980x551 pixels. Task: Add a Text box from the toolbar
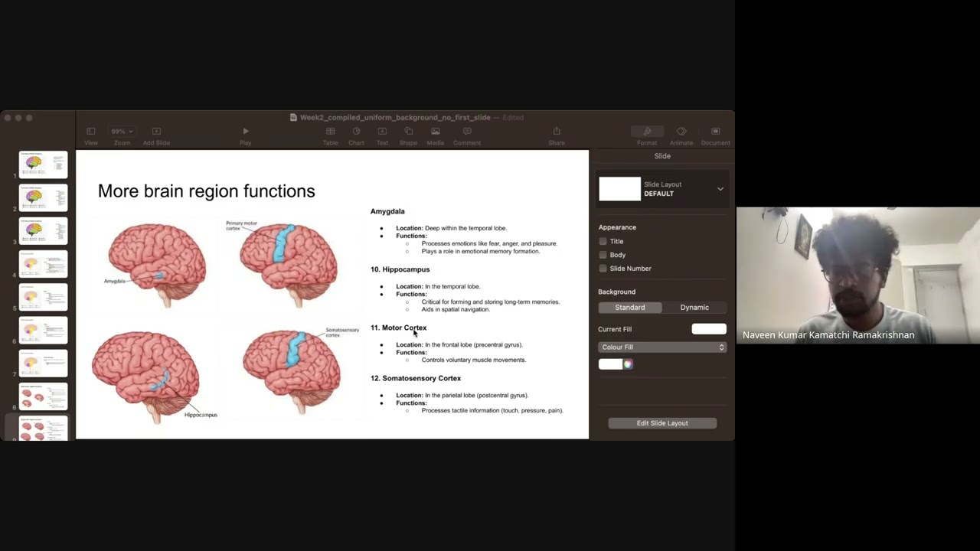382,135
